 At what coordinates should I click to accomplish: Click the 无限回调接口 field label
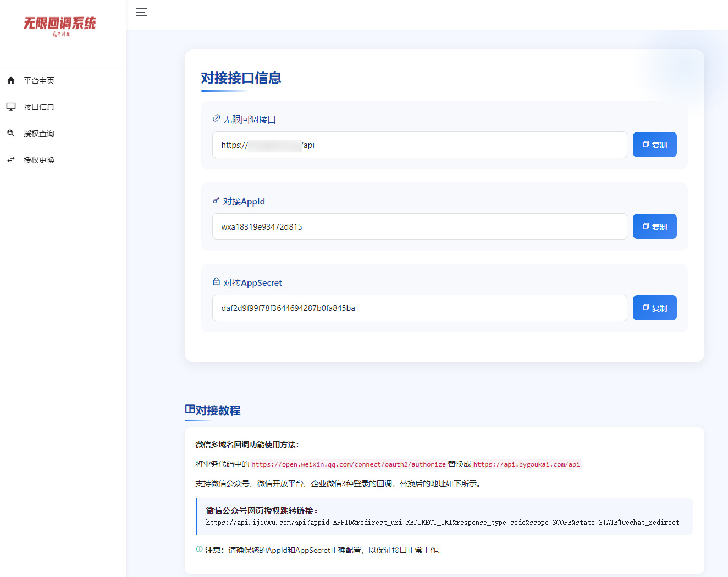pyautogui.click(x=249, y=119)
